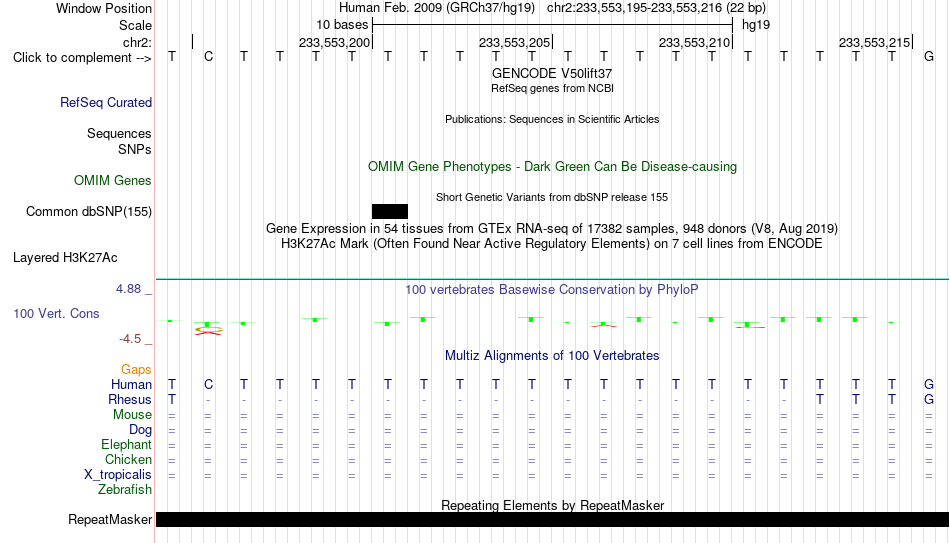Click the Gaps row label

pyautogui.click(x=136, y=370)
